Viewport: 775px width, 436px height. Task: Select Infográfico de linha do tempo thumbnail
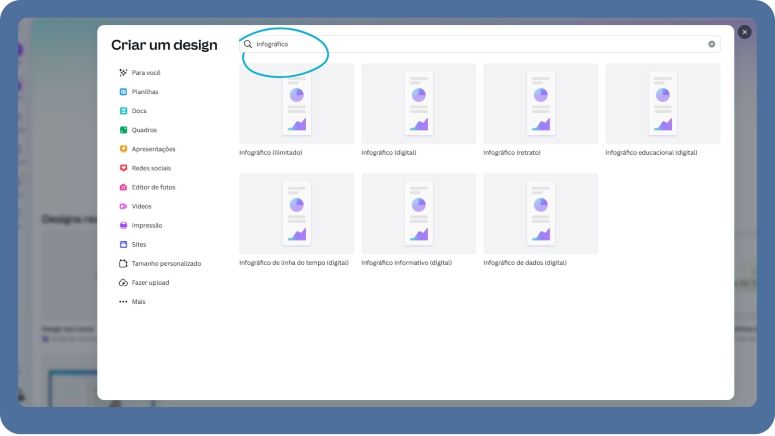[297, 214]
